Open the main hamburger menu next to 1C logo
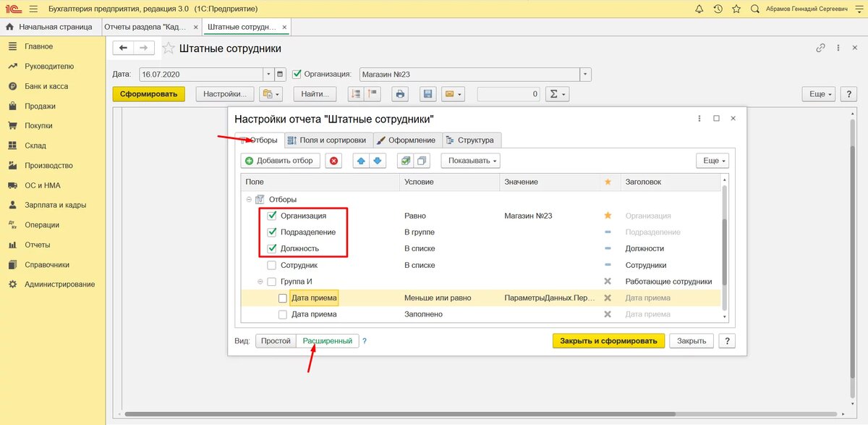868x425 pixels. (x=33, y=9)
